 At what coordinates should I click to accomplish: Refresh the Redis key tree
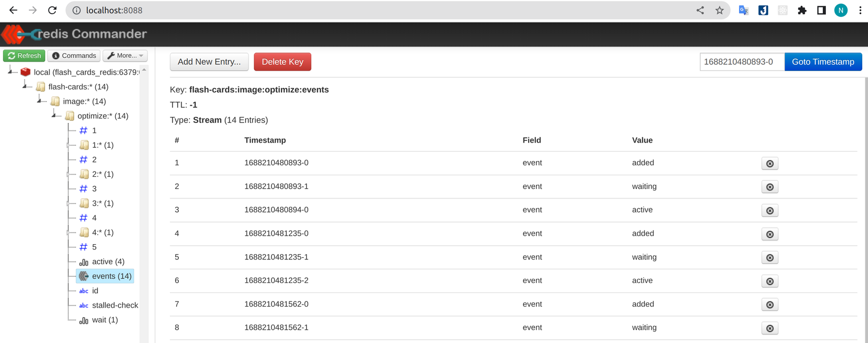[x=24, y=56]
